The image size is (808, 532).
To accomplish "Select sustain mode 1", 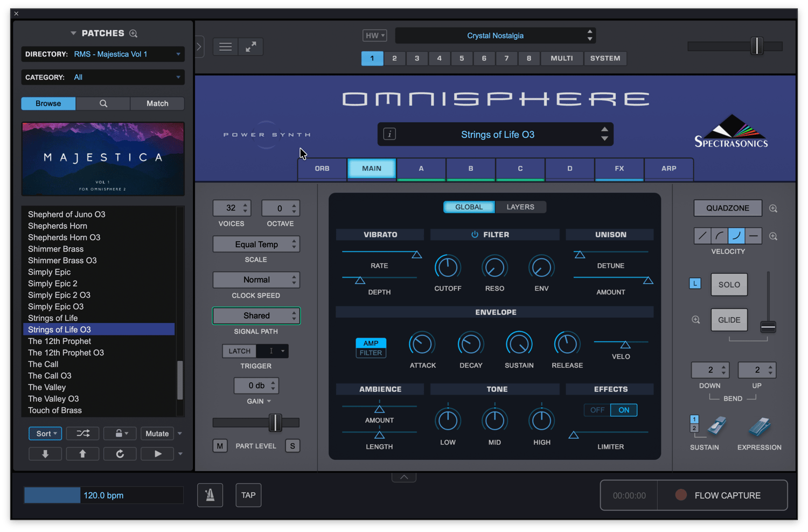I will pyautogui.click(x=694, y=419).
